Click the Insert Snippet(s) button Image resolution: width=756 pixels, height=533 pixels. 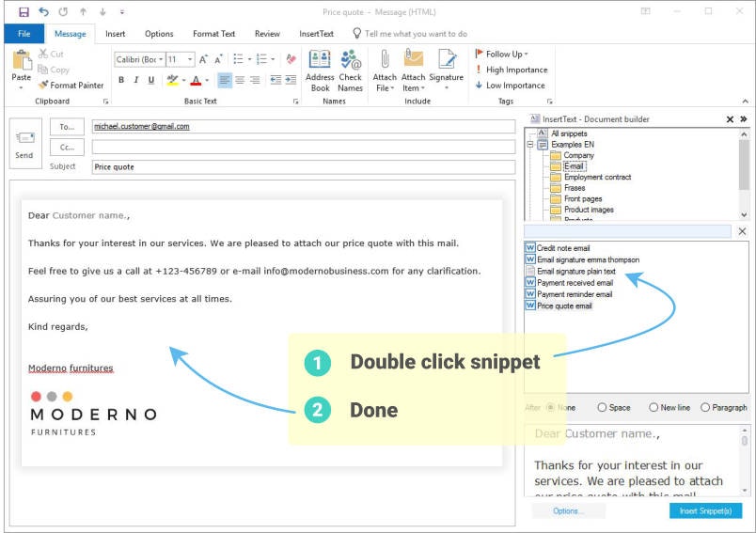click(x=705, y=510)
